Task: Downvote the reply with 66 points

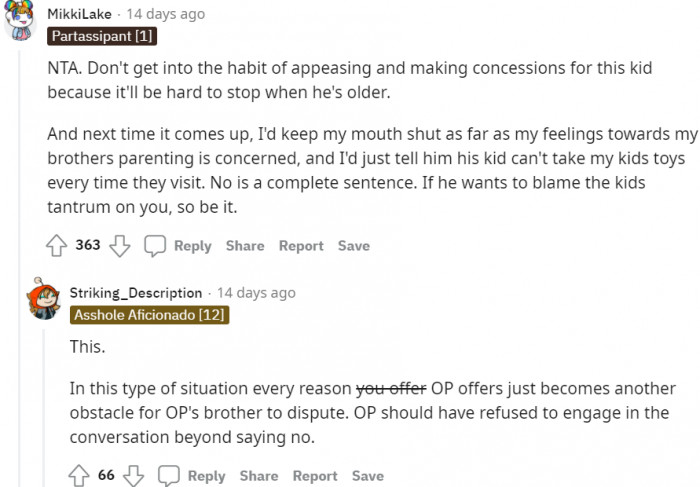Action: (x=133, y=476)
